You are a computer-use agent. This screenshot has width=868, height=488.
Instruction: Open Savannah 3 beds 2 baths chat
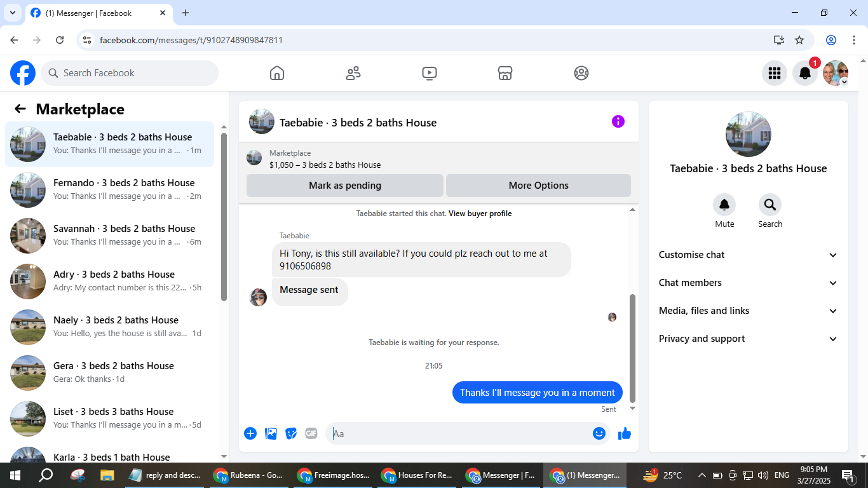tap(109, 236)
